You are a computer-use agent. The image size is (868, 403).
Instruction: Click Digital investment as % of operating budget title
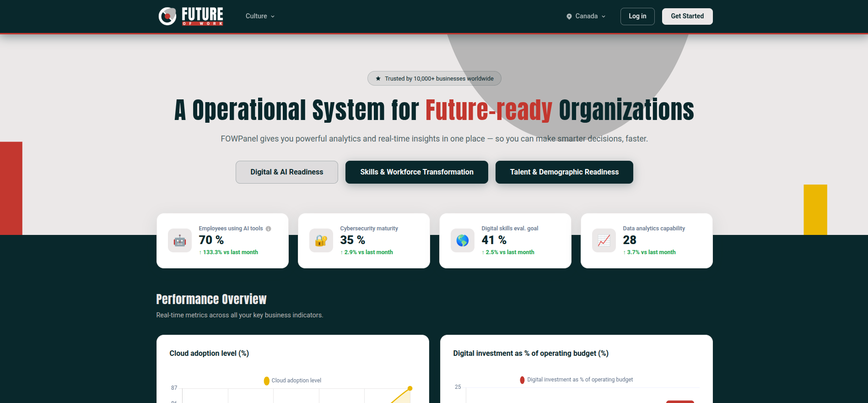point(531,354)
